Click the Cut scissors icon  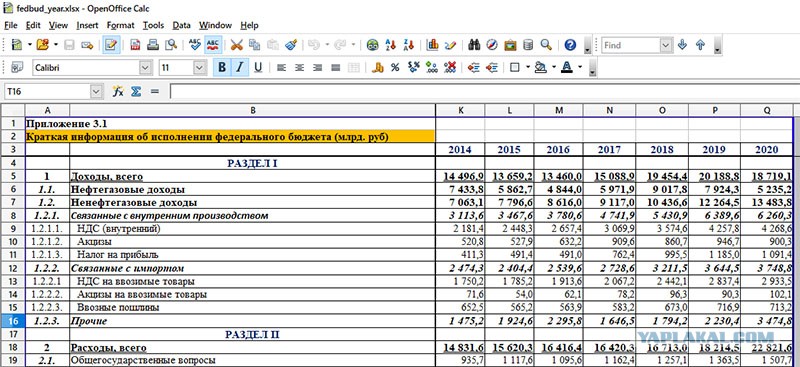[236, 45]
